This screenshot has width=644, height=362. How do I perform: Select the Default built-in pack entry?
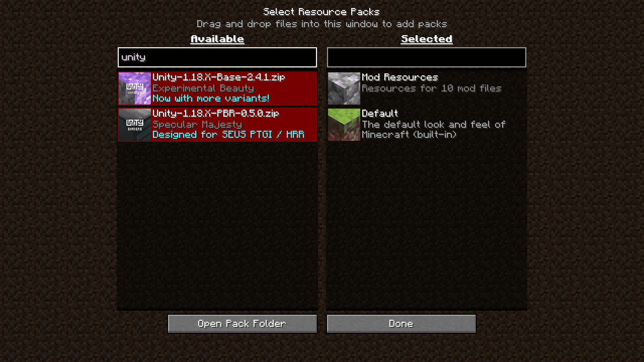[x=426, y=124]
